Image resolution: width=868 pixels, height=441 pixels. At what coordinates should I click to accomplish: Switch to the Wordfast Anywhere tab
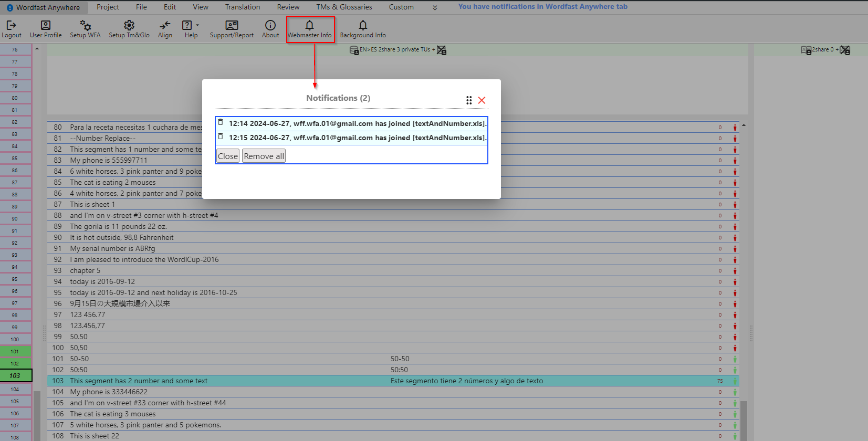tap(44, 7)
